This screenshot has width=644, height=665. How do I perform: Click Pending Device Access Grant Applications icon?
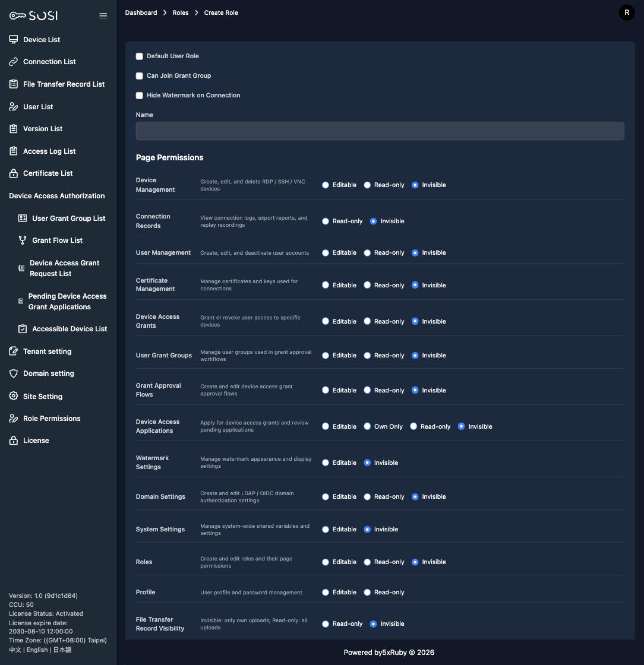[x=21, y=301]
